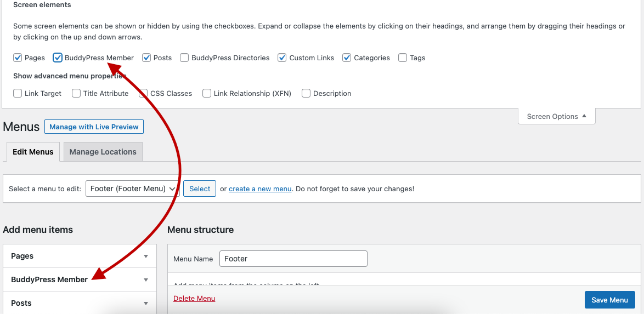
Task: Follow the create a new menu link
Action: 260,189
